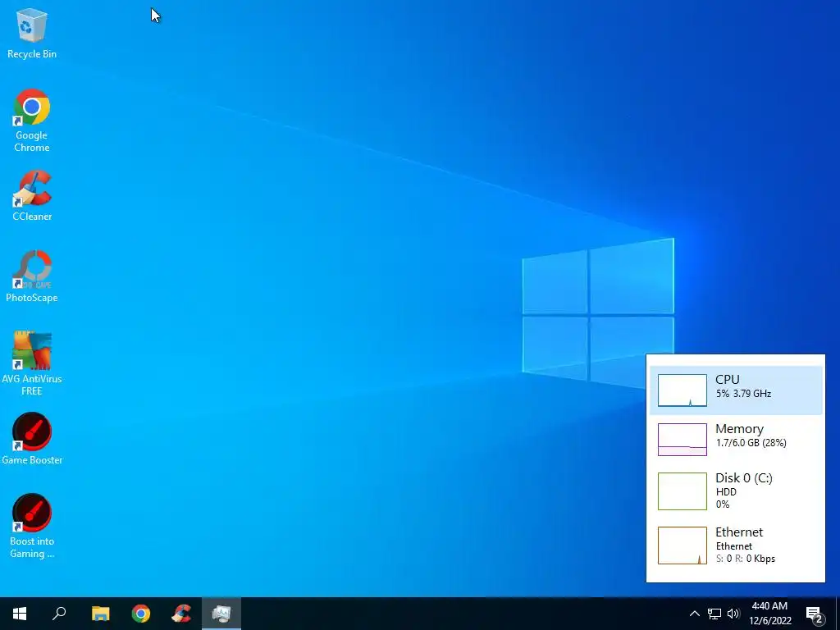Click the Ethernet throughput mini graph
The height and width of the screenshot is (630, 840).
[682, 546]
